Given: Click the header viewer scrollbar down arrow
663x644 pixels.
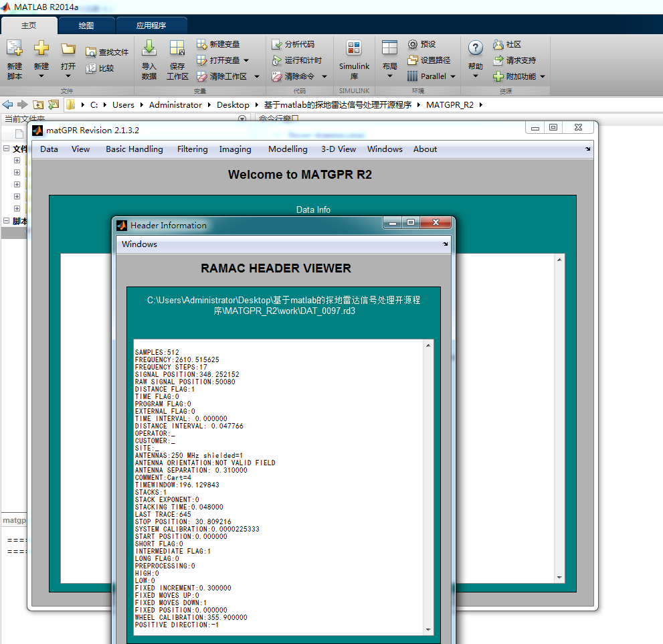Looking at the screenshot, I should click(428, 630).
